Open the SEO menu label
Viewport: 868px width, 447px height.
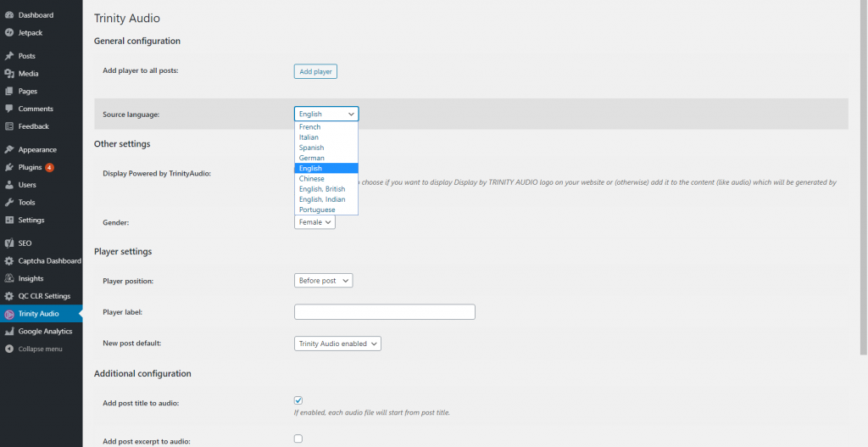click(25, 243)
